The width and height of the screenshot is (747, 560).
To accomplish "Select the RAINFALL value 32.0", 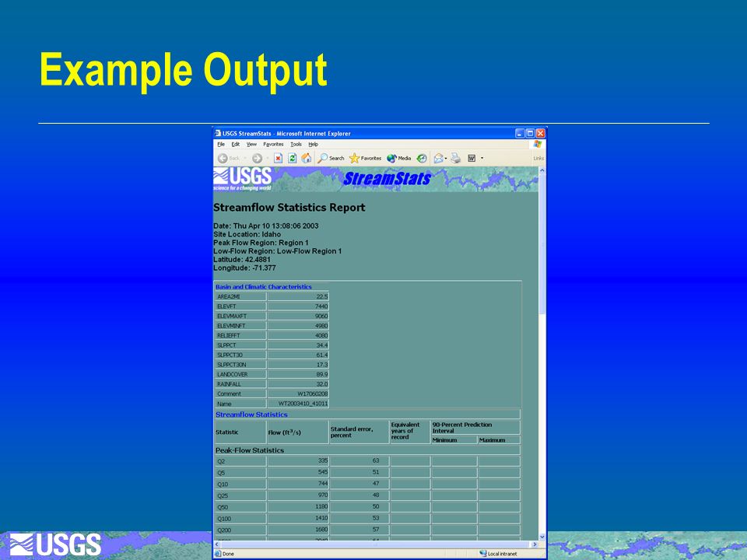I will coord(322,384).
